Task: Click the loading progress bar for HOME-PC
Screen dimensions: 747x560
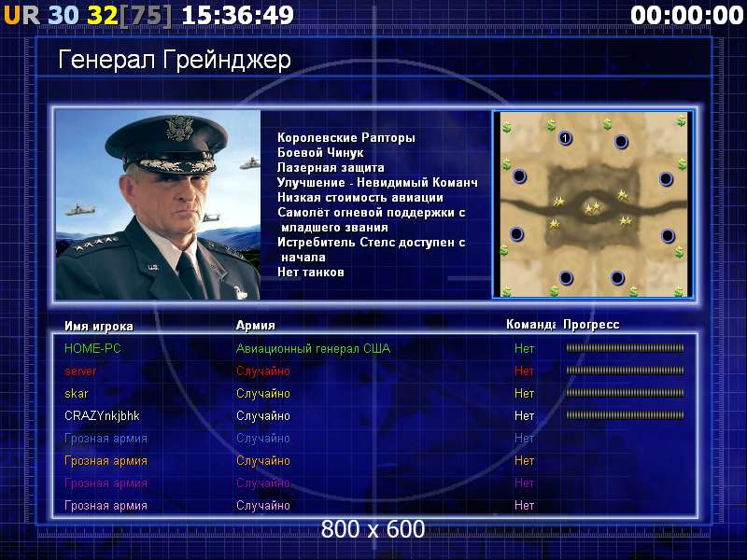Action: 625,348
